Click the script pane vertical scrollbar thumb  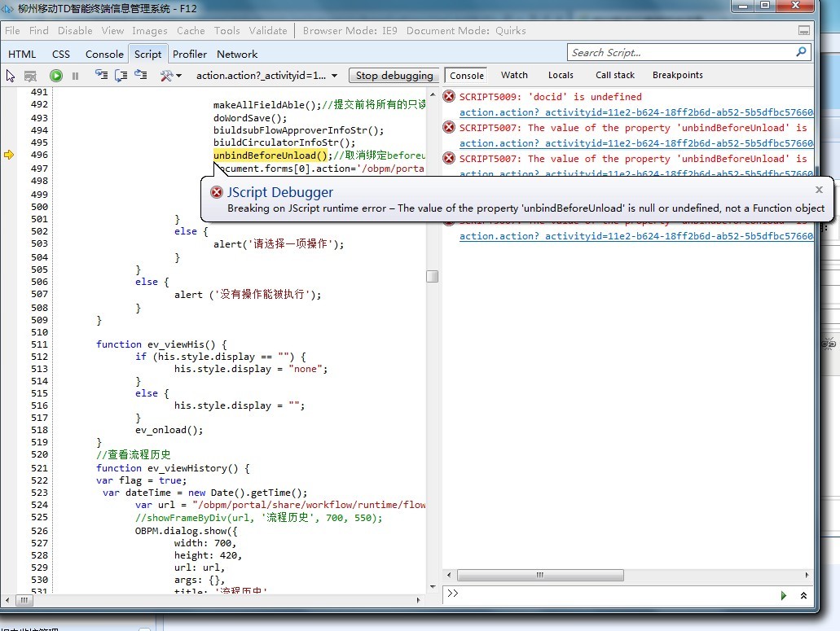433,276
